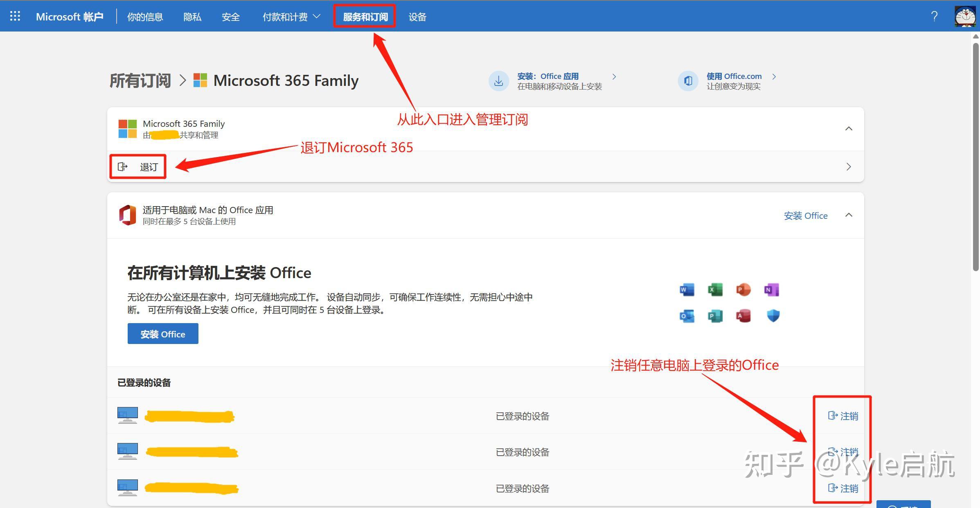
Task: Click chevron next to 使用 Office.com
Action: tap(774, 76)
